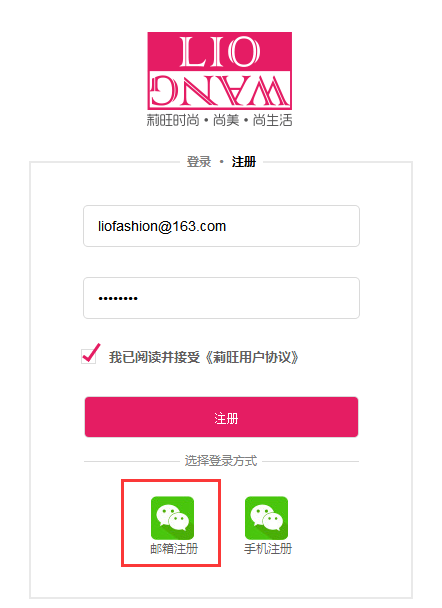Screen dimensions: 442x608
Task: Open the 《莉旺用户协议》 agreement link
Action: pos(251,357)
